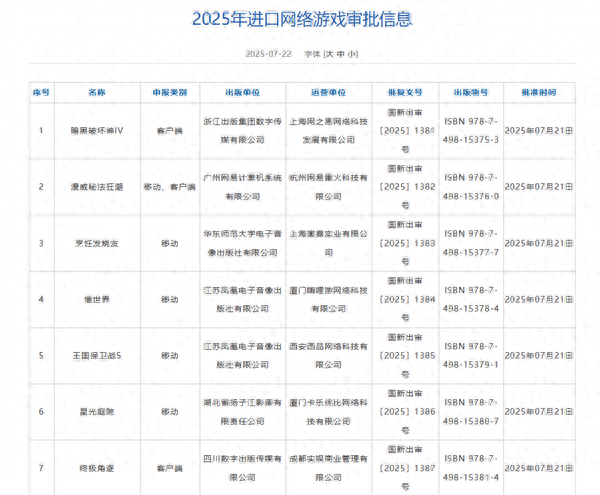Viewport: 600px width, 495px height.
Task: Set page font size to 大
Action: (x=329, y=54)
